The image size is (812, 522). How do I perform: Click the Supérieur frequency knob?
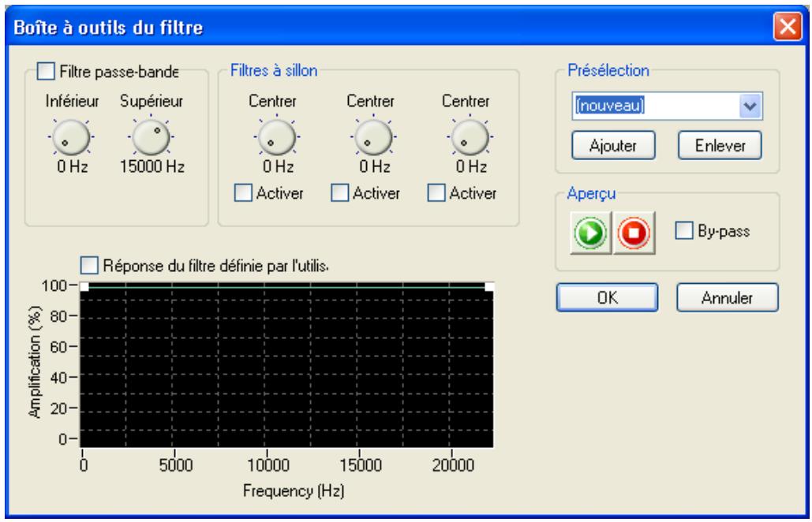tap(152, 137)
